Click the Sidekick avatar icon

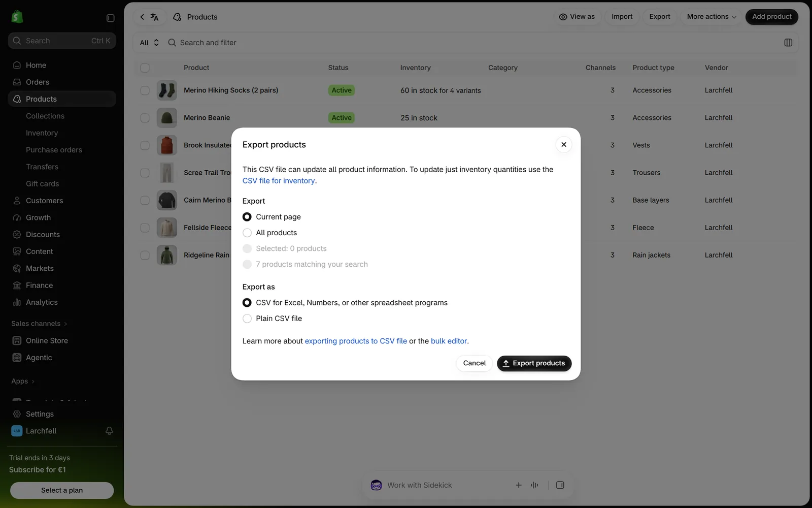[376, 485]
